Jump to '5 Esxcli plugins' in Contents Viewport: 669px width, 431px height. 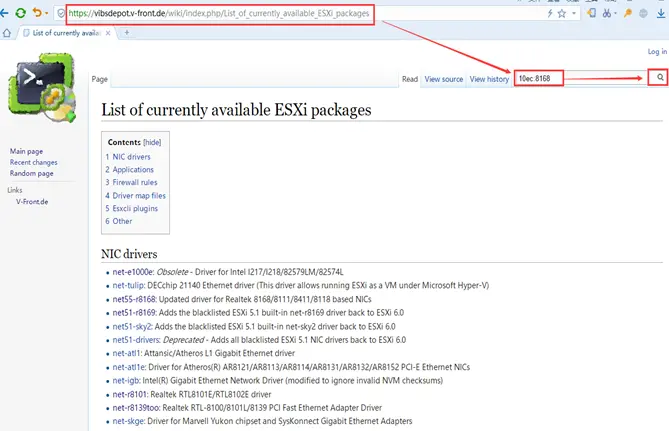[x=131, y=208]
